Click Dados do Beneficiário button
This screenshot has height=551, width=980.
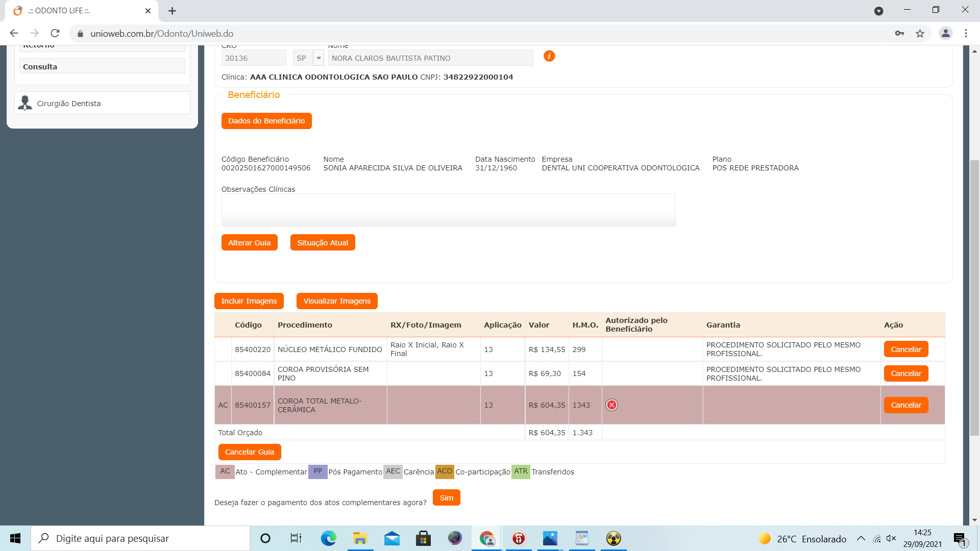pos(266,121)
